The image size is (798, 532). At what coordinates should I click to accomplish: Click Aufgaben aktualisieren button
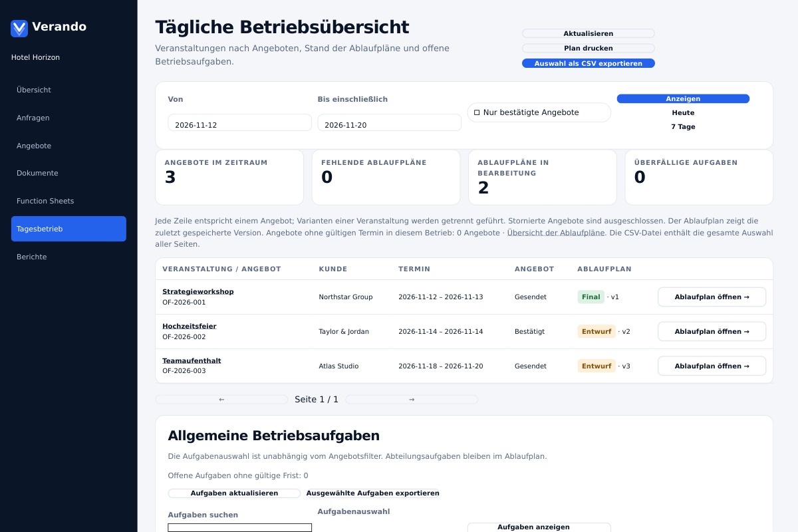pyautogui.click(x=234, y=493)
